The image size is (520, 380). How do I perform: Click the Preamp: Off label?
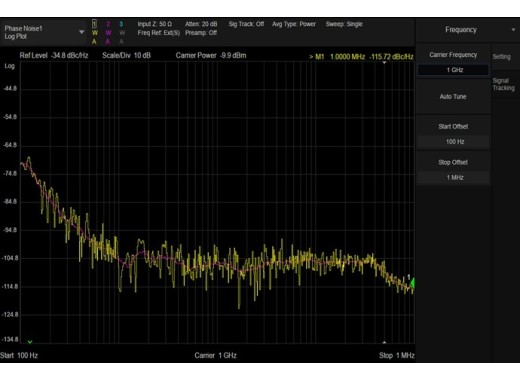point(201,33)
